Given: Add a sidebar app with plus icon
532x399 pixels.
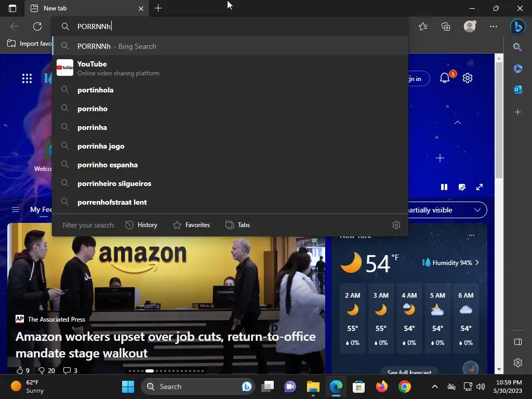Looking at the screenshot, I should coord(517,112).
